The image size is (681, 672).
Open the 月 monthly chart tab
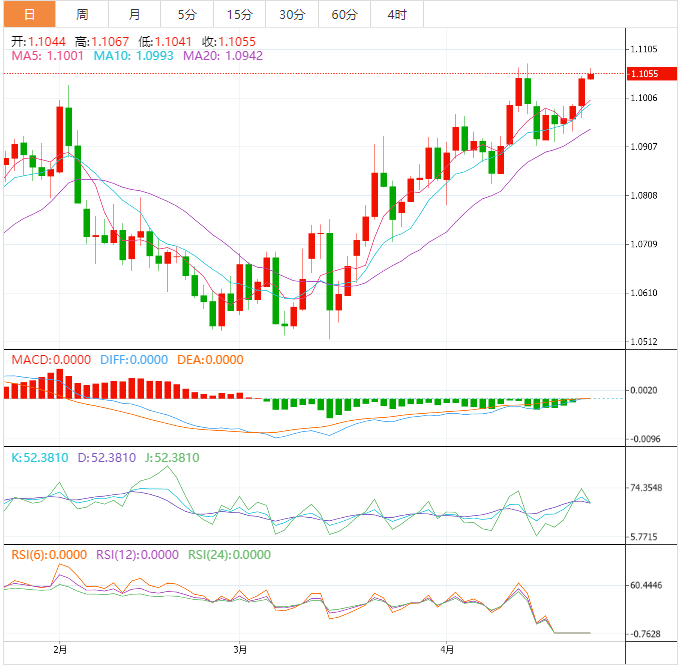pyautogui.click(x=135, y=14)
